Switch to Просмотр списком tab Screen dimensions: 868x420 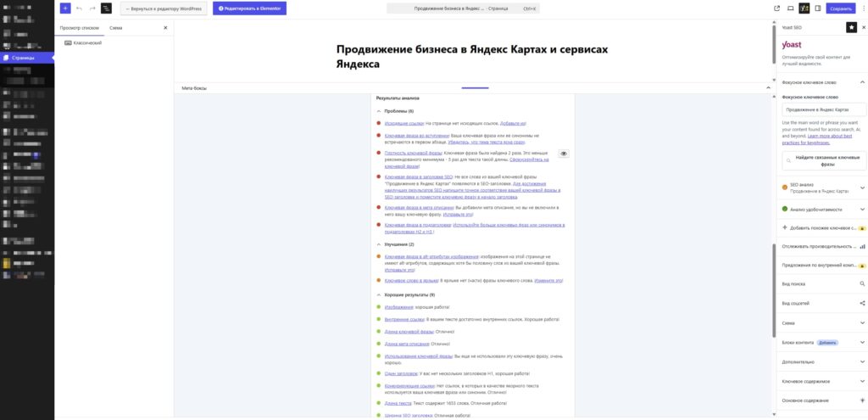tap(79, 28)
